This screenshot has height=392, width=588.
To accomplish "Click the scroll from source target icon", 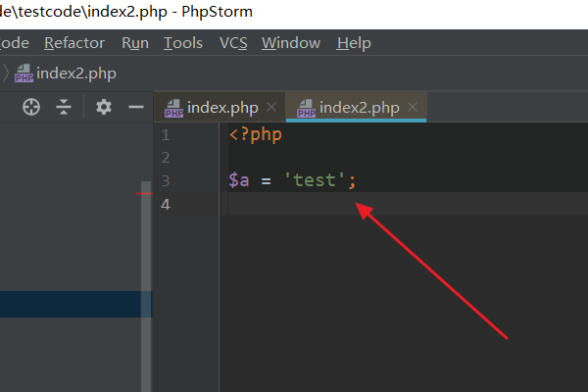I will [31, 107].
